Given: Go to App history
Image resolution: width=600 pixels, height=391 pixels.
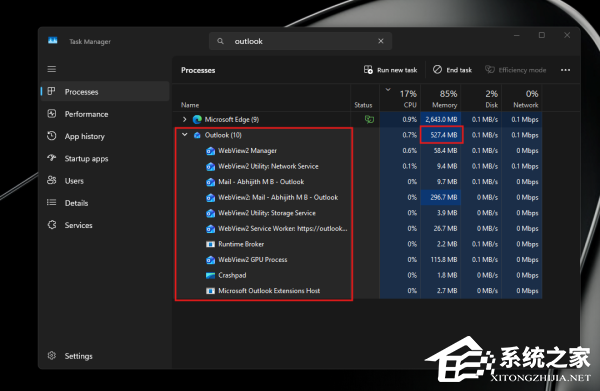Looking at the screenshot, I should 105,136.
